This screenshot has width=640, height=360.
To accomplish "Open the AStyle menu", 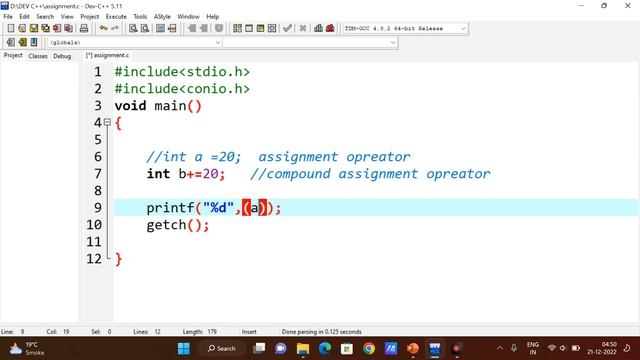I will point(162,16).
